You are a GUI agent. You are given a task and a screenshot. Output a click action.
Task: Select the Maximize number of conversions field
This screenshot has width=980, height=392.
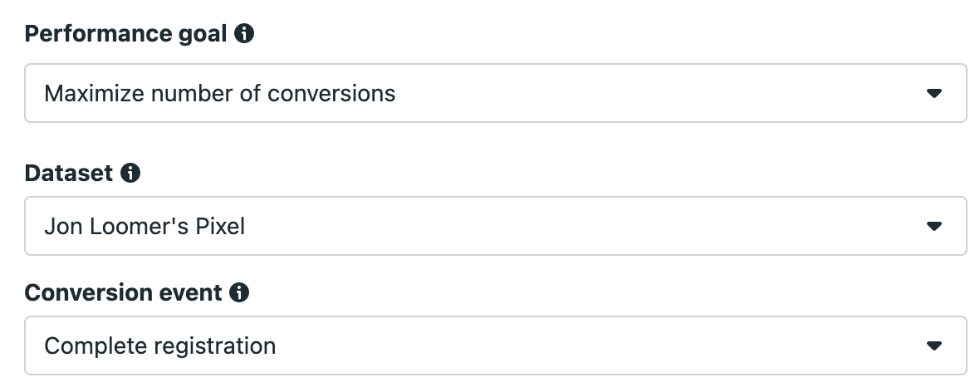click(x=496, y=93)
